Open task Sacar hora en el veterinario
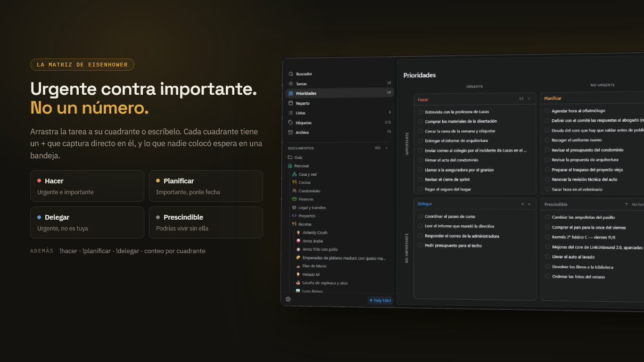 click(577, 189)
